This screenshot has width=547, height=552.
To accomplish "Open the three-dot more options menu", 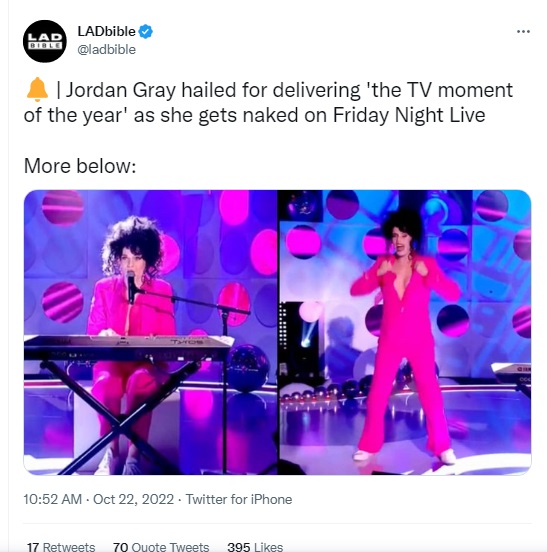I will 523,32.
